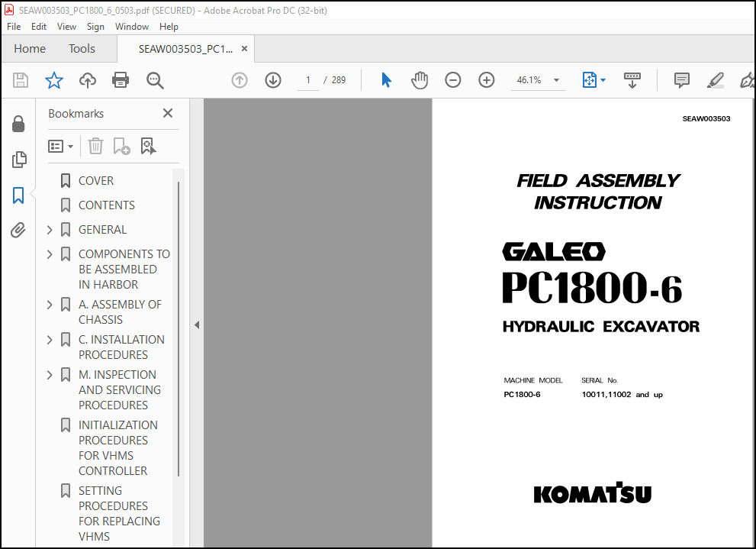Toggle the Bookmarks panel icon

(x=18, y=195)
